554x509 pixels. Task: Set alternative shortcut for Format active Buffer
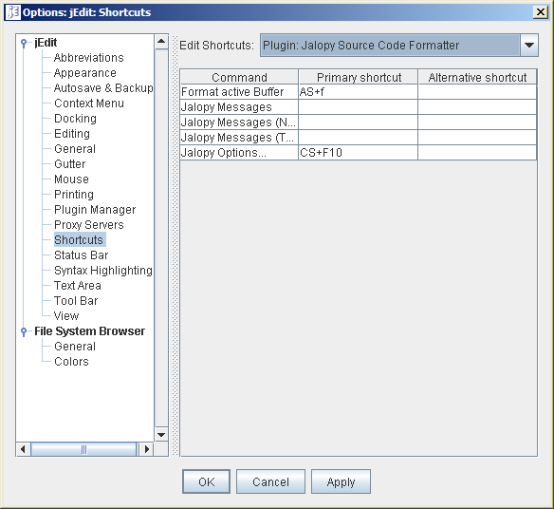point(477,92)
